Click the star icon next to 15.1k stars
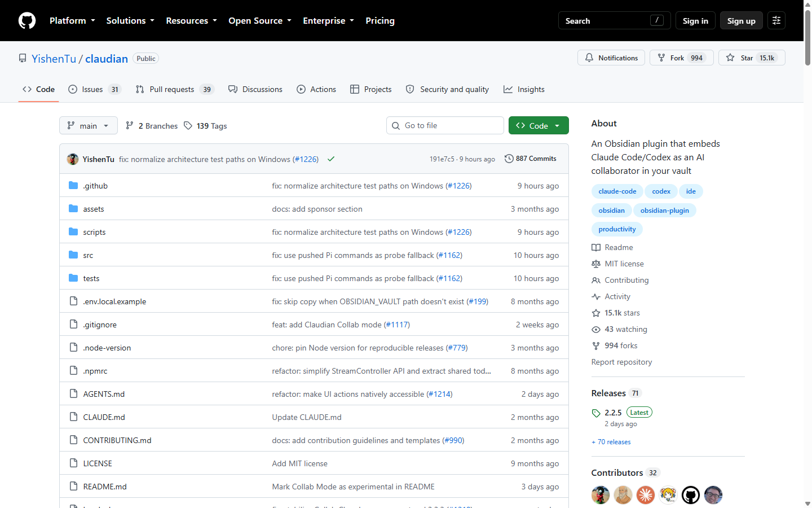 pos(596,313)
